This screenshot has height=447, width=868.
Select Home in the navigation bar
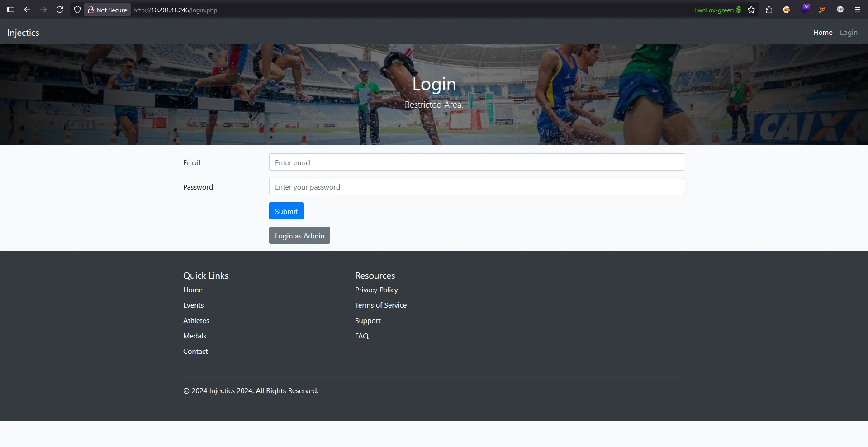point(822,32)
